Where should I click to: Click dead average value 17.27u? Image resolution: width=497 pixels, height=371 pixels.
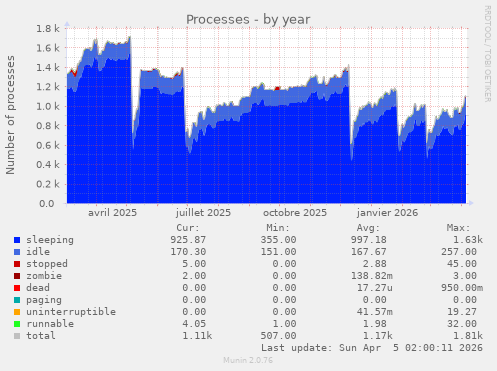coord(375,288)
